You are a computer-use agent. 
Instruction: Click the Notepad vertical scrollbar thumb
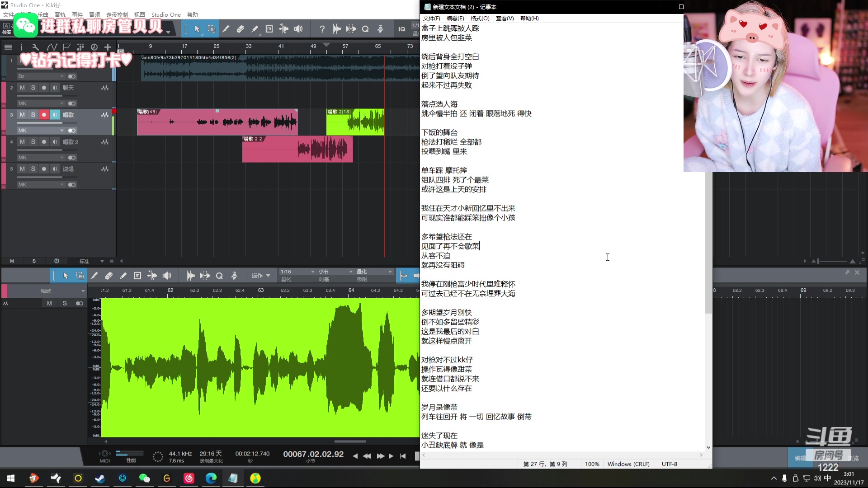coord(708,243)
